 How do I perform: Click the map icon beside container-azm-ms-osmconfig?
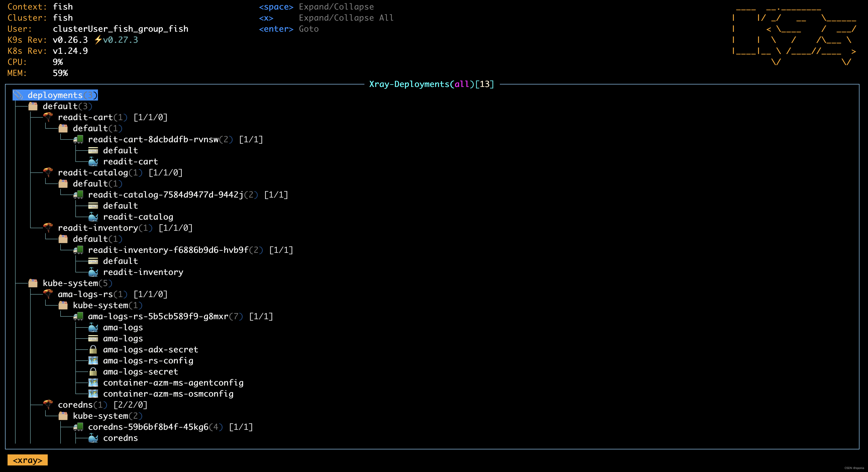coord(93,394)
